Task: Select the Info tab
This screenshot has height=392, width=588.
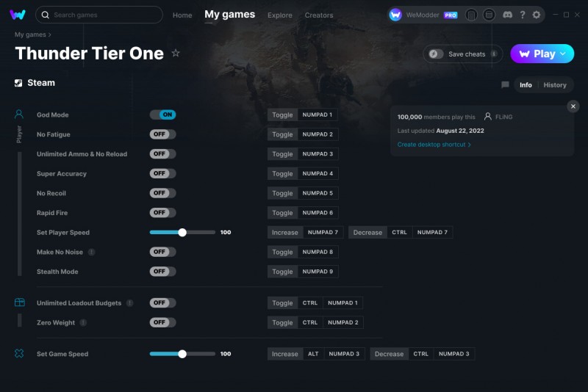Action: pos(526,85)
